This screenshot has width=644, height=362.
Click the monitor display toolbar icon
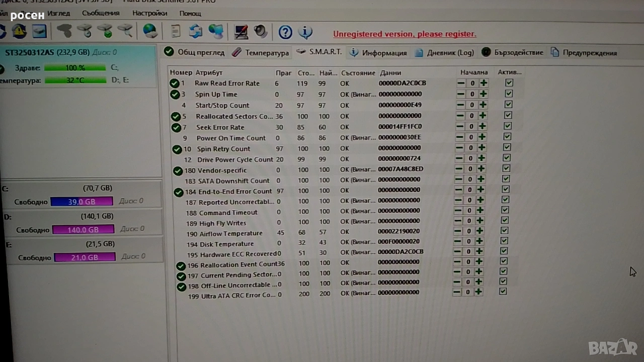241,32
